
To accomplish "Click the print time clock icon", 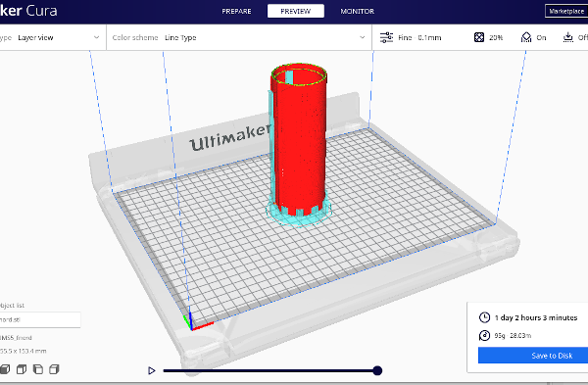I will 484,317.
